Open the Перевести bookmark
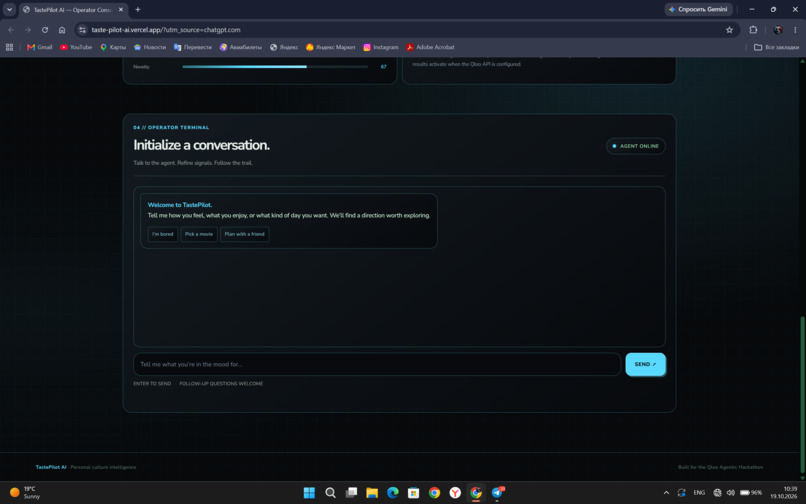The height and width of the screenshot is (504, 806). 193,47
